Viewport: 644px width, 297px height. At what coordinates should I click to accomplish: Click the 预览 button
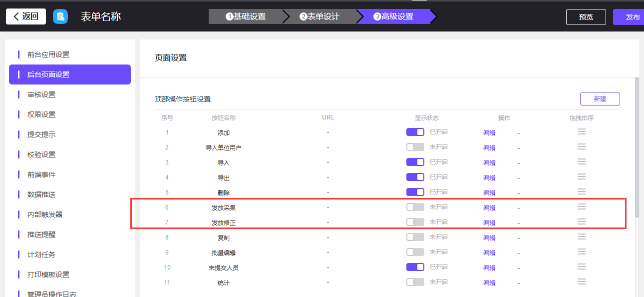(x=586, y=17)
